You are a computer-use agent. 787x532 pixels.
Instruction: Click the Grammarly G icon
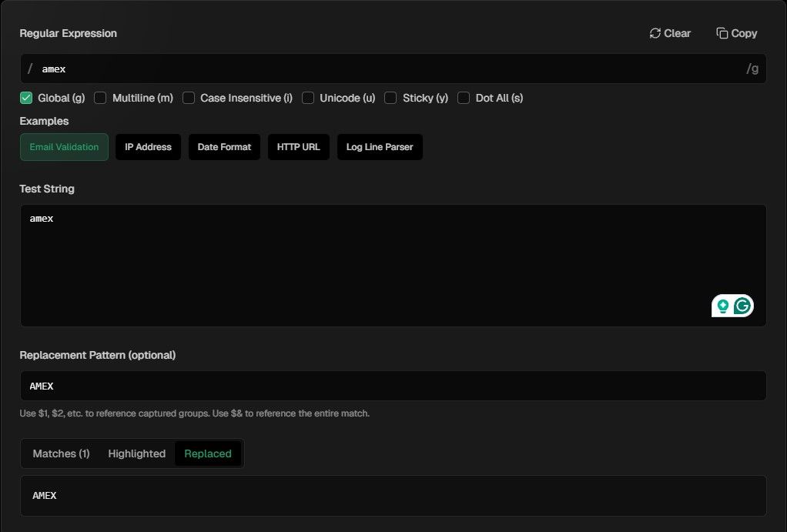pyautogui.click(x=741, y=306)
